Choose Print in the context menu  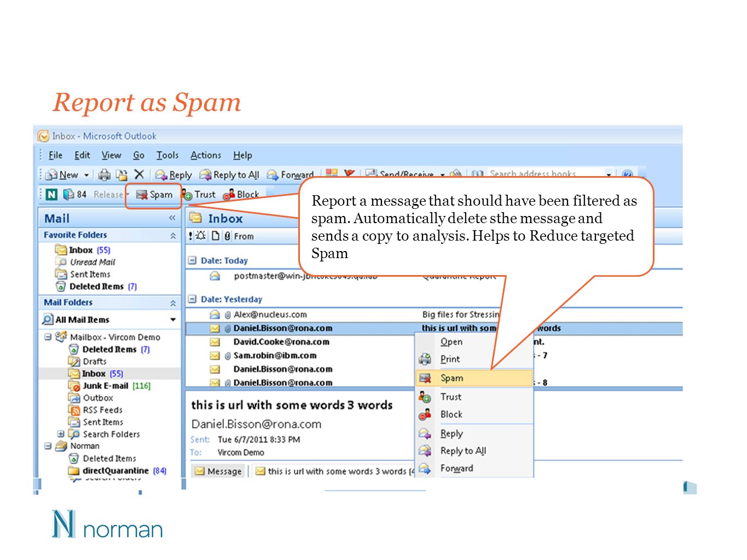coord(474,359)
